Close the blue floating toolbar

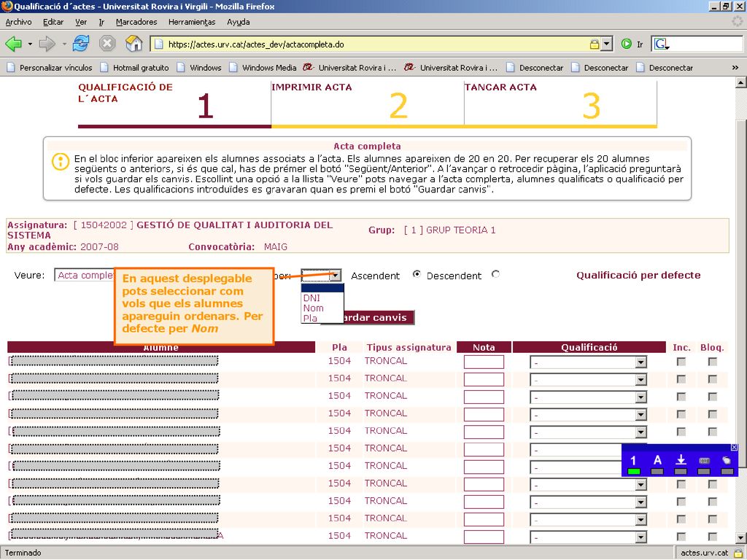734,447
